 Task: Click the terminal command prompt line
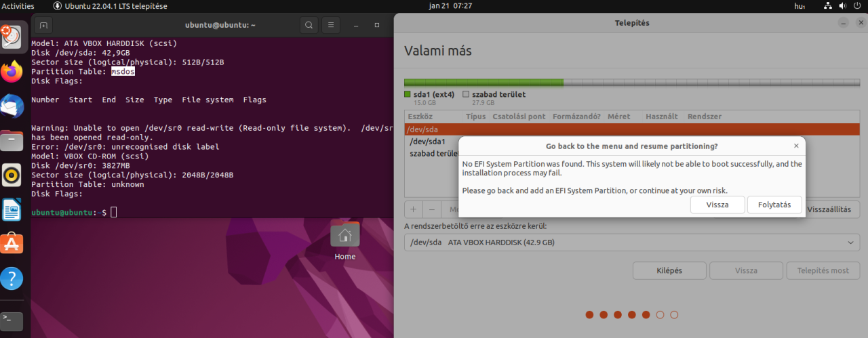click(x=75, y=213)
